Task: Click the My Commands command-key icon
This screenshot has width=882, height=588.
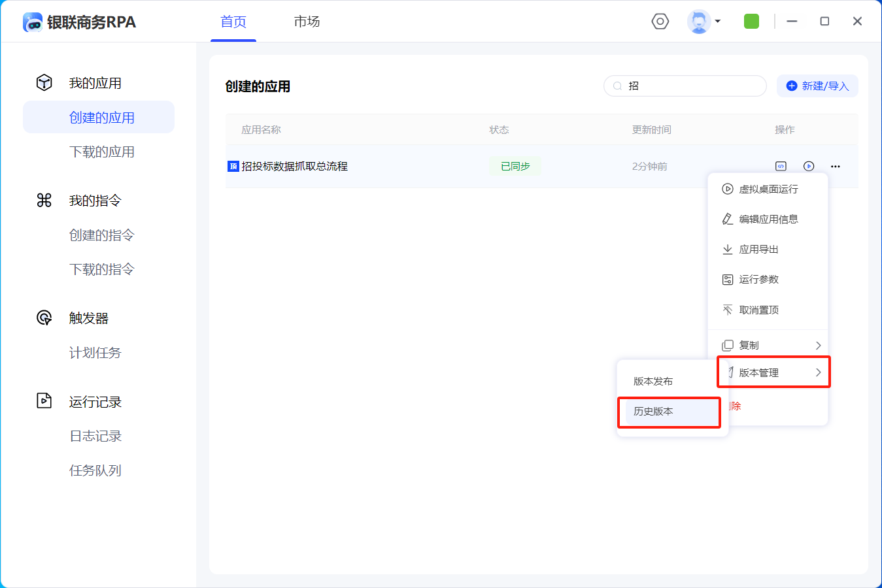Action: pyautogui.click(x=44, y=200)
